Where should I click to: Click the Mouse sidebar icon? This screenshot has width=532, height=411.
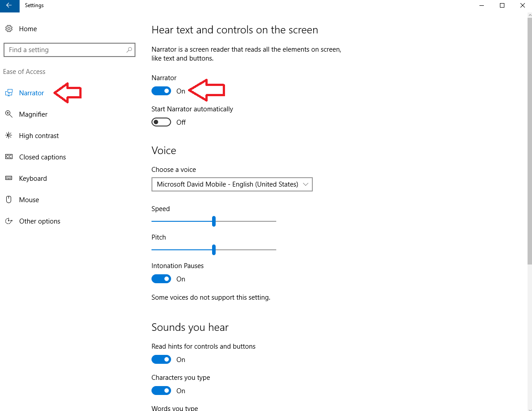coord(9,200)
